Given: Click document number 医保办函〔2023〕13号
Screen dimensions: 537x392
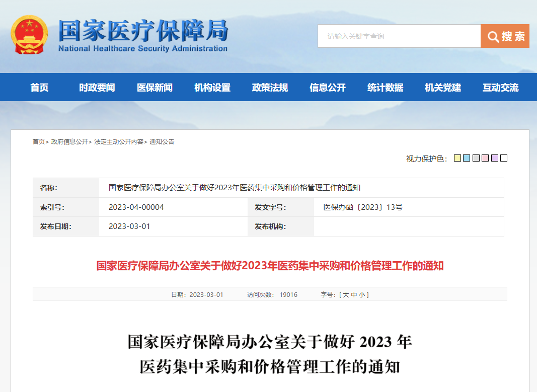Looking at the screenshot, I should [x=363, y=207].
